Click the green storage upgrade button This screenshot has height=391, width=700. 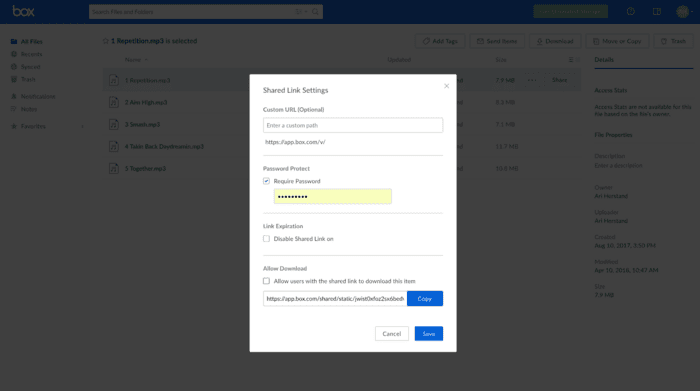(570, 12)
